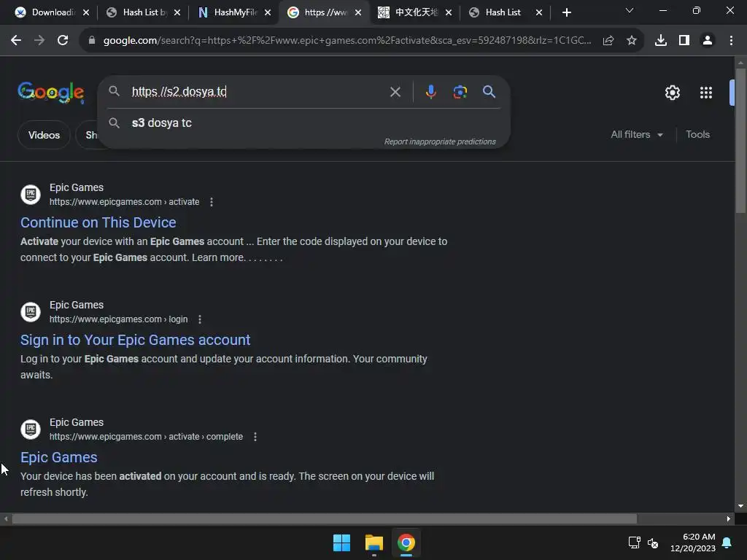747x560 pixels.
Task: Toggle Chrome side panel
Action: pyautogui.click(x=684, y=41)
